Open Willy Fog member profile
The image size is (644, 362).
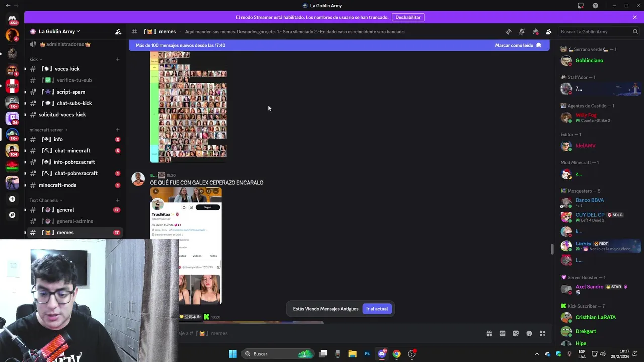pyautogui.click(x=599, y=118)
